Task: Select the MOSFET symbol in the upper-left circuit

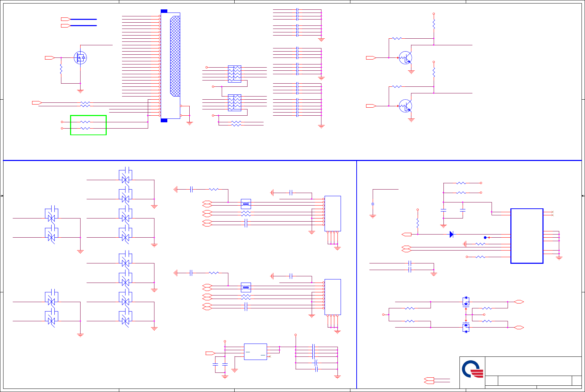Action: click(80, 57)
